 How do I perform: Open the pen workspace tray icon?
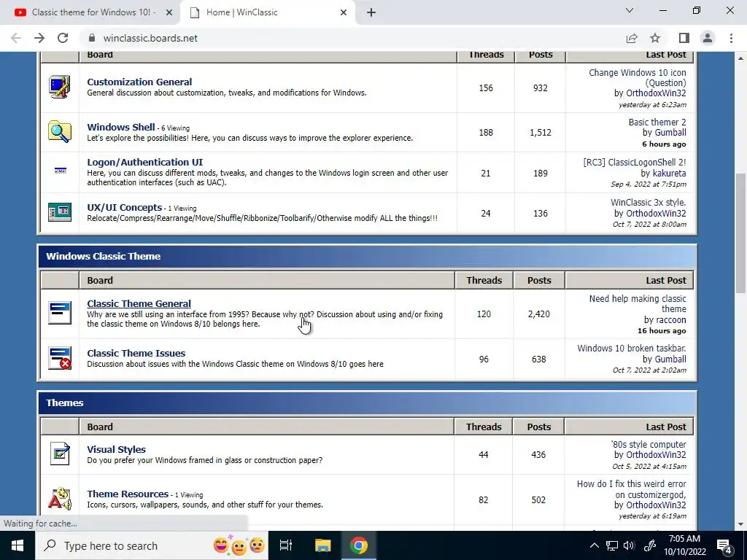pyautogui.click(x=649, y=545)
